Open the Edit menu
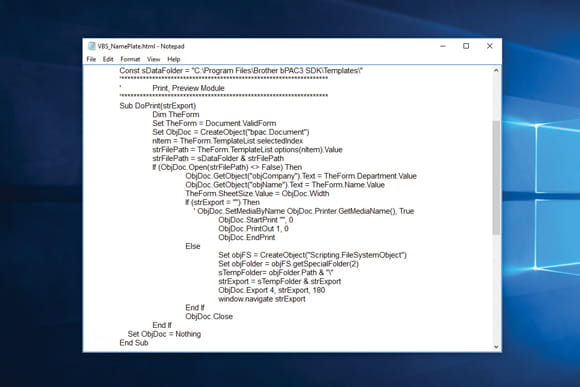 (x=108, y=59)
